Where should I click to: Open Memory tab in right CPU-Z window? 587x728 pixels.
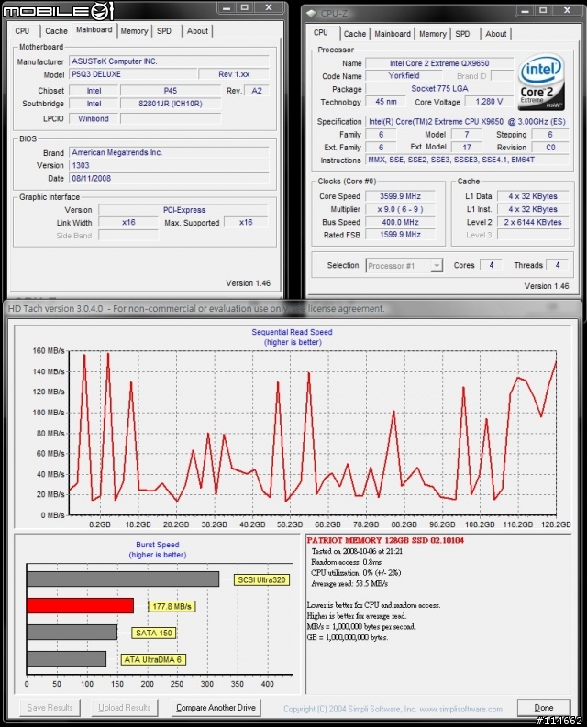432,34
